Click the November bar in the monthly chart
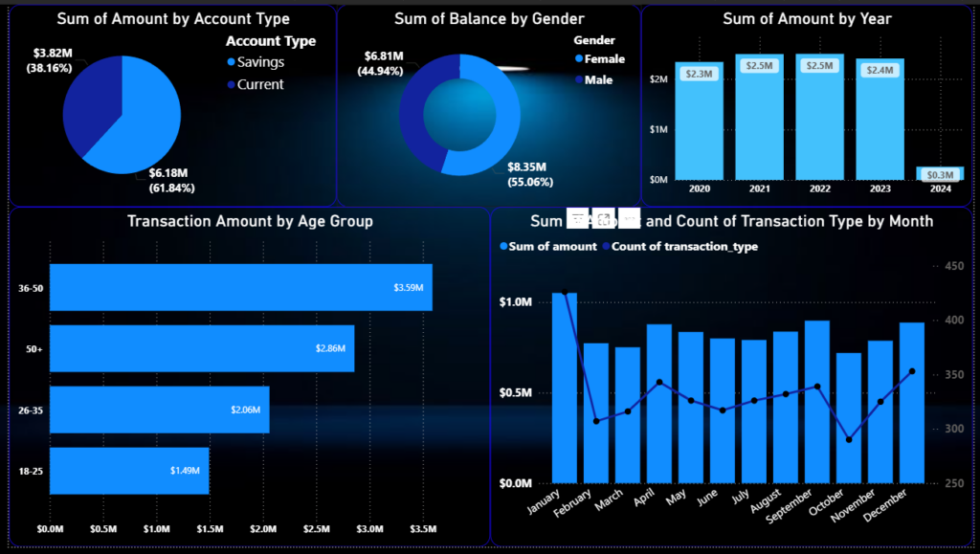This screenshot has width=980, height=554. 880,411
